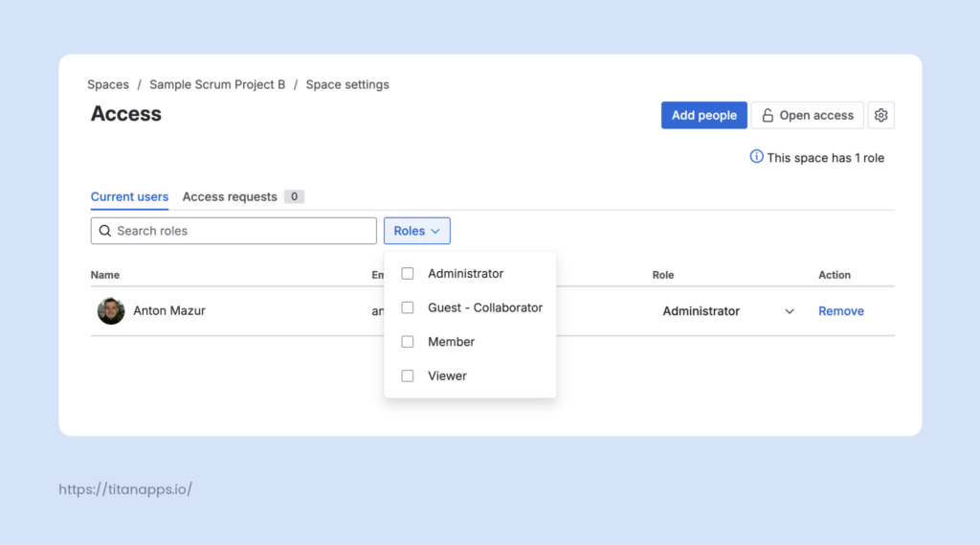Click Anton Mazur's avatar picture

pyautogui.click(x=111, y=311)
